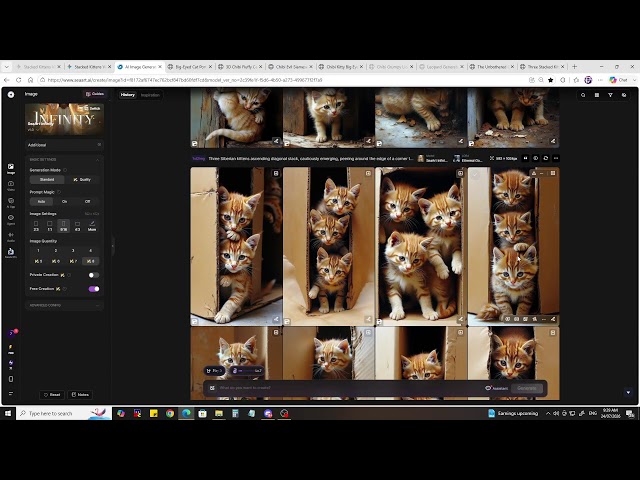This screenshot has height=480, width=640.
Task: Open the third stacked kittens thumbnail
Action: point(420,246)
